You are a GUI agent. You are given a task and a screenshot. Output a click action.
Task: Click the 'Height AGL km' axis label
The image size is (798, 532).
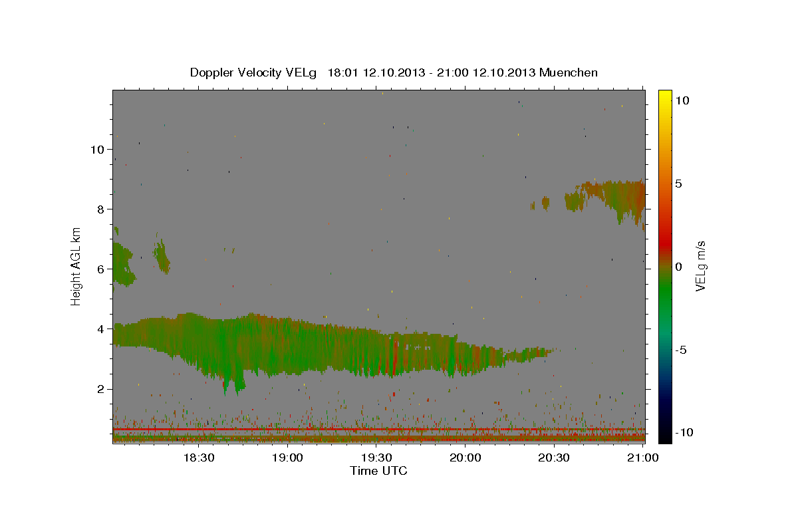[x=76, y=266]
